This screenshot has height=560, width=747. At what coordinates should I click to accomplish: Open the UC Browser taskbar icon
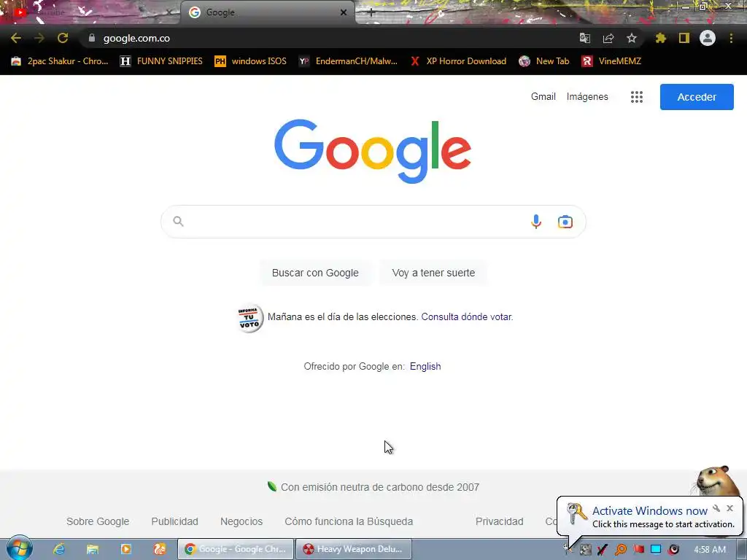tap(160, 549)
